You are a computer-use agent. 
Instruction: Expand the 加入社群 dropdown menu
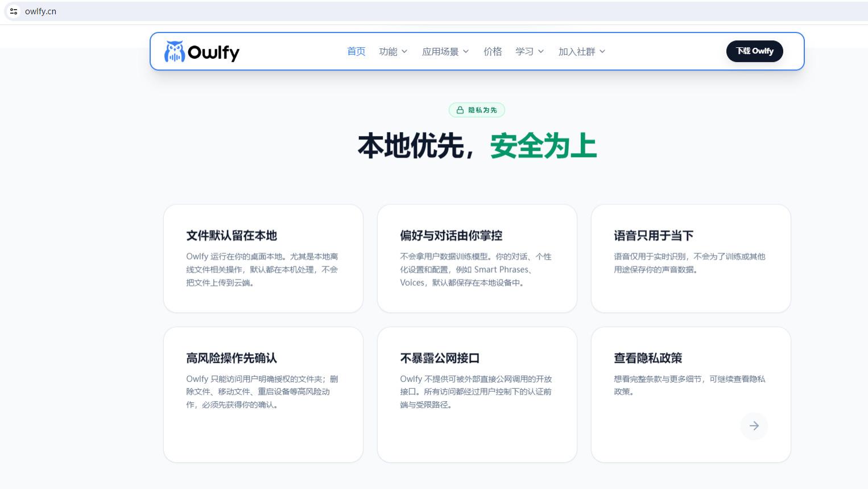click(582, 51)
